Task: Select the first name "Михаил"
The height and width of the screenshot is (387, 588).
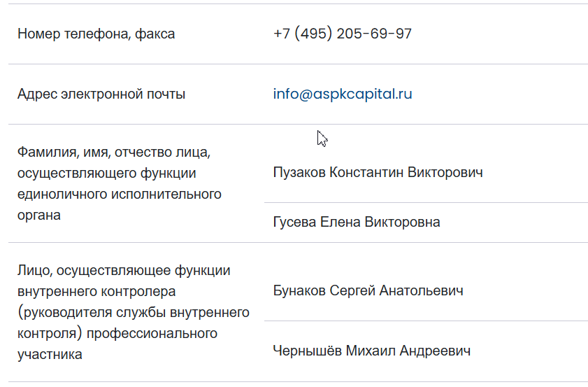Action: point(371,351)
